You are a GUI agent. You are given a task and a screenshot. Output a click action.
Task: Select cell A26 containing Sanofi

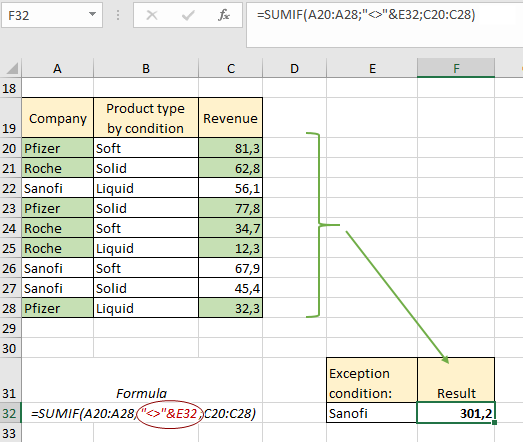pos(58,268)
